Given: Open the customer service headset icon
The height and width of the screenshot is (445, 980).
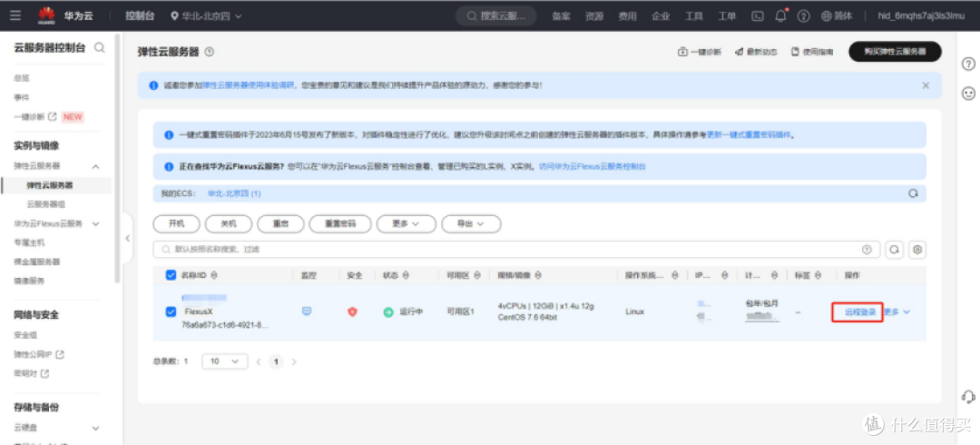Looking at the screenshot, I should coord(968,396).
